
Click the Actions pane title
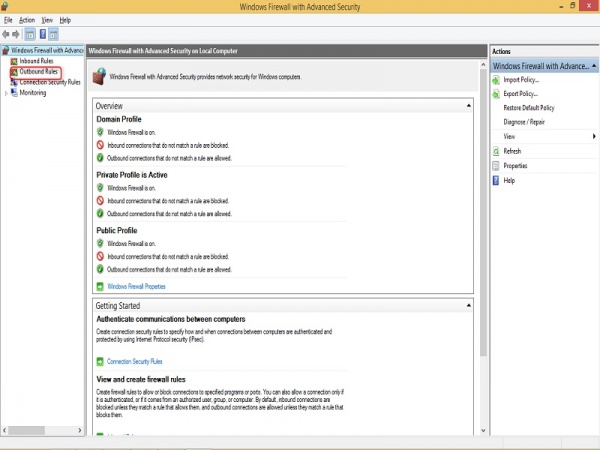point(501,51)
